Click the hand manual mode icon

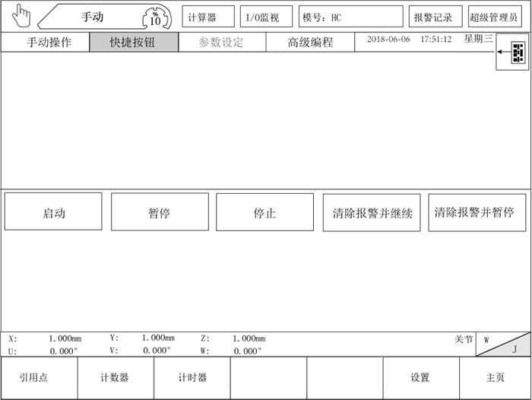[x=19, y=16]
